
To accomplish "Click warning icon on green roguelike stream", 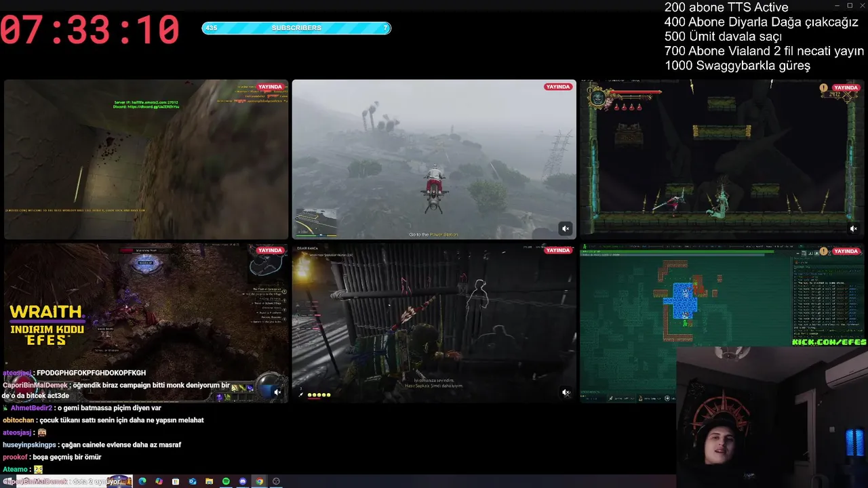I will tap(823, 251).
